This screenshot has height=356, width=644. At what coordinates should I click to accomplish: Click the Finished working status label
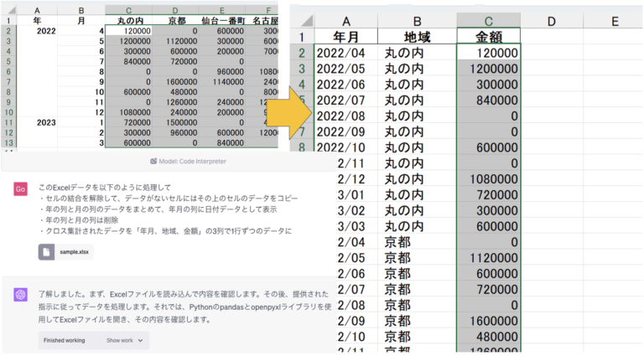pyautogui.click(x=67, y=341)
